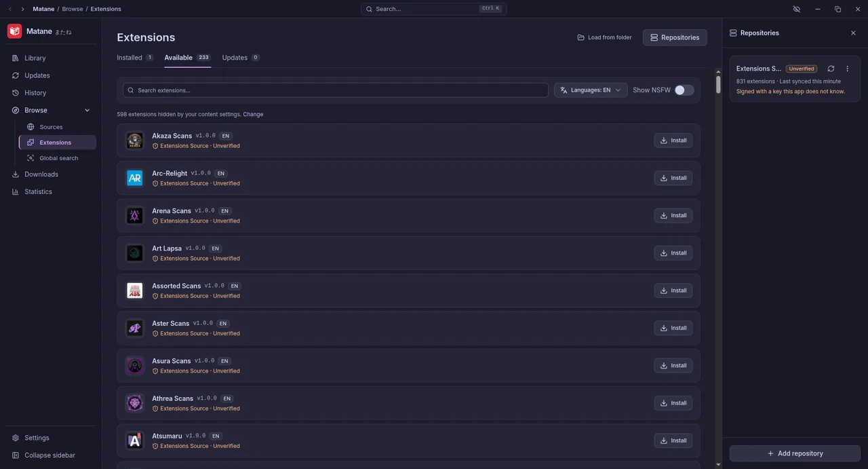Switch to the Available tab

187,58
